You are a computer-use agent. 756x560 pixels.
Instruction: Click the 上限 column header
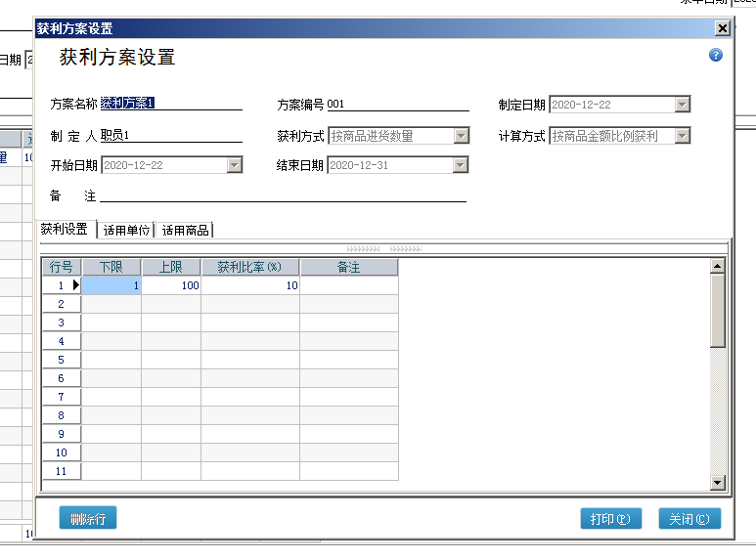coord(171,267)
